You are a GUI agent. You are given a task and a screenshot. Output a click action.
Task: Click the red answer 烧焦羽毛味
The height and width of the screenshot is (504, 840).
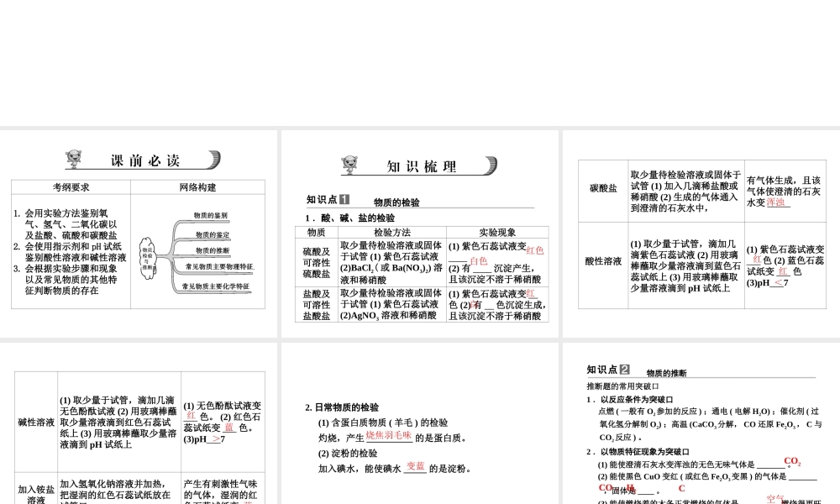coord(388,435)
